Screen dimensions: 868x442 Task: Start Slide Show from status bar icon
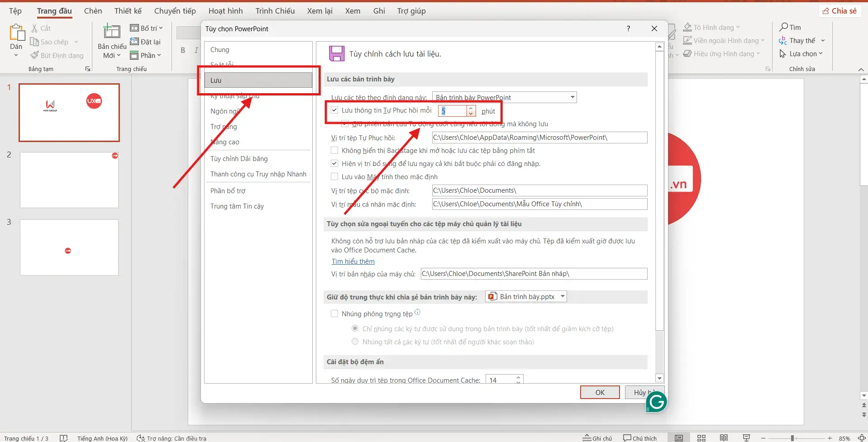[x=747, y=438]
